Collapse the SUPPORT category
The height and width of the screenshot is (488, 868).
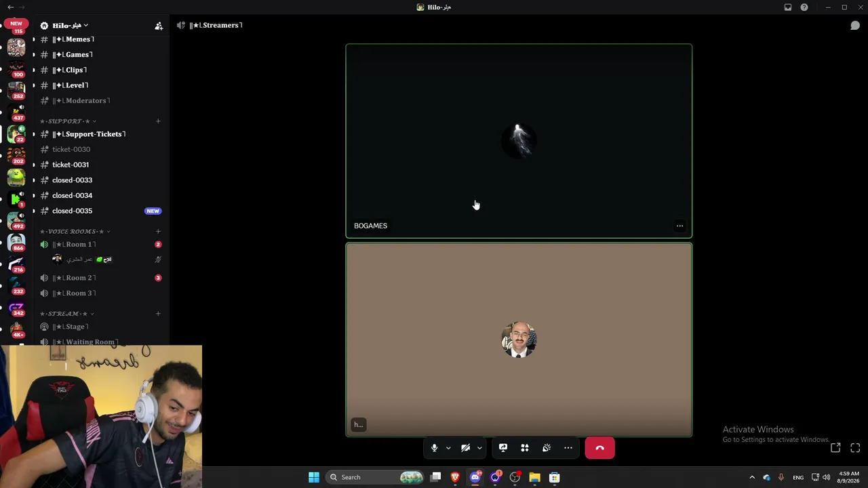[68, 121]
